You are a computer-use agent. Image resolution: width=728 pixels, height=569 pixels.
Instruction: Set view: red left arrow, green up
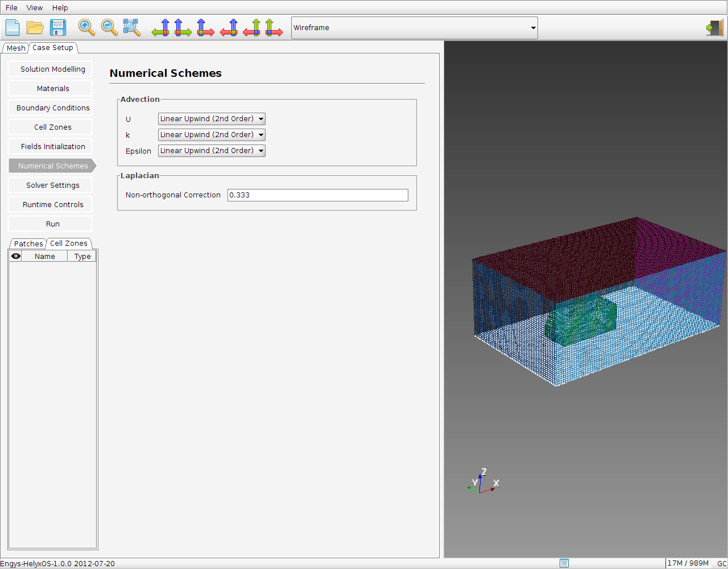[252, 27]
